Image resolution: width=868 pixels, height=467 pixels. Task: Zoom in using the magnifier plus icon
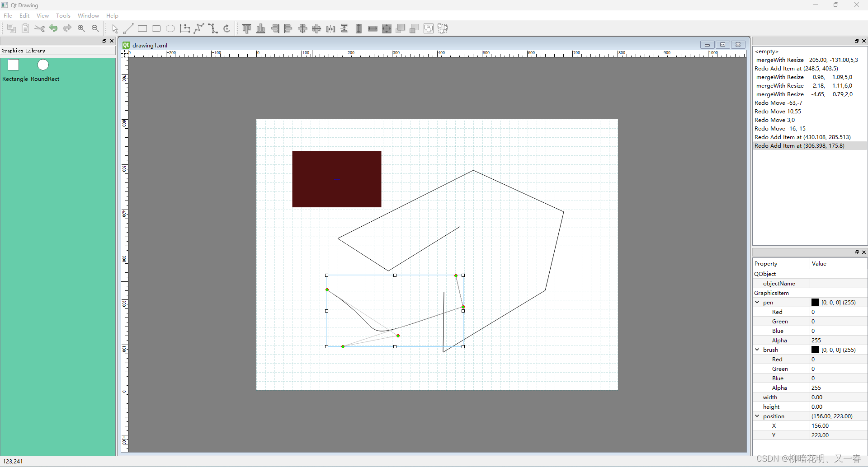pyautogui.click(x=81, y=28)
